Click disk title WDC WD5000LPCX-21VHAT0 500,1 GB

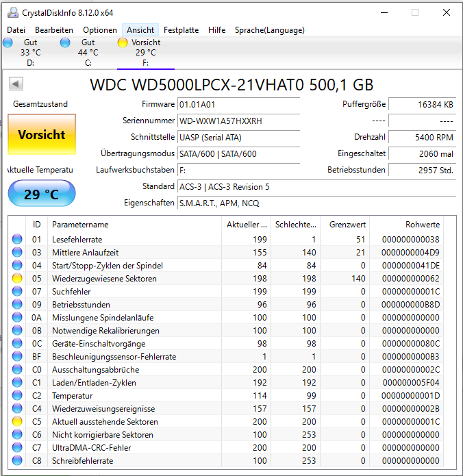tap(231, 85)
